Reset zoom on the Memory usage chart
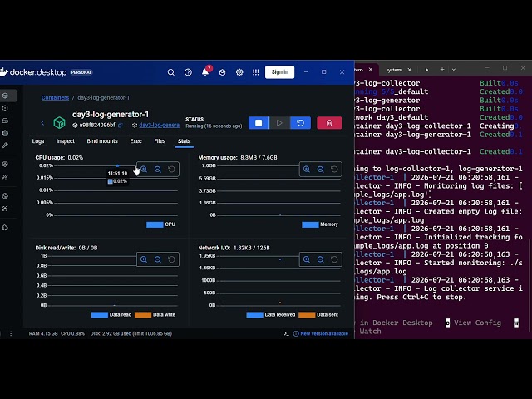The image size is (532, 399). (334, 169)
